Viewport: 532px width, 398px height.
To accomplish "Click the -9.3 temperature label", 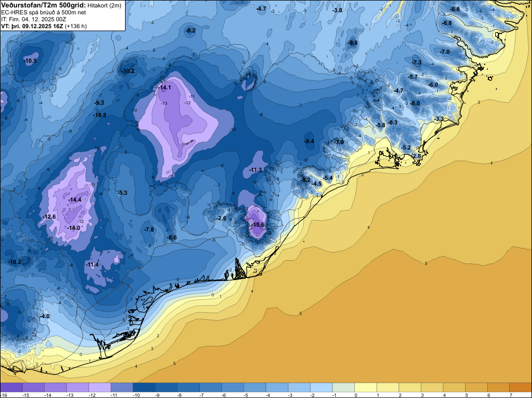I will coord(99,103).
